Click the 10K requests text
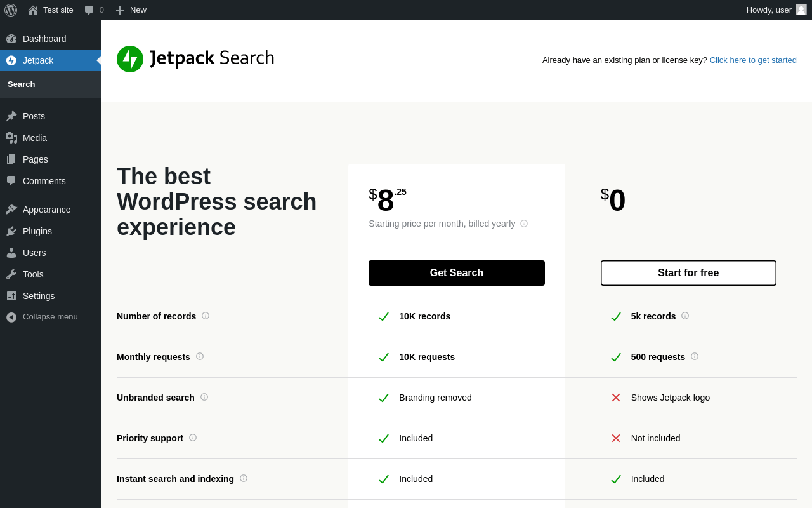This screenshot has height=508, width=812. tap(427, 357)
